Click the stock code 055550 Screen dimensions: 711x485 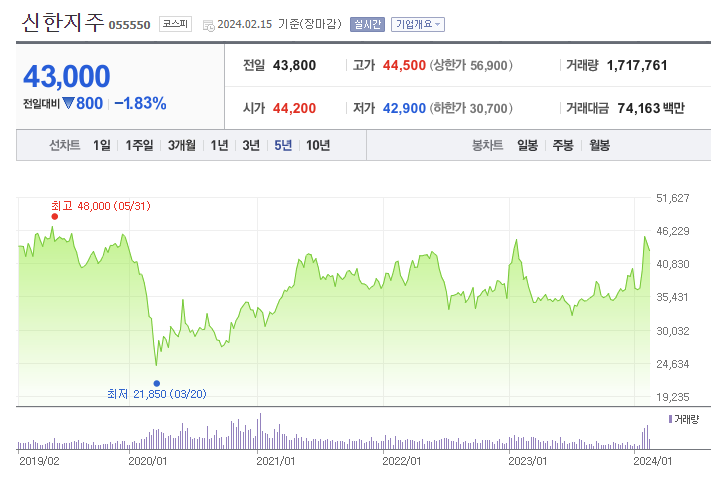click(x=129, y=25)
